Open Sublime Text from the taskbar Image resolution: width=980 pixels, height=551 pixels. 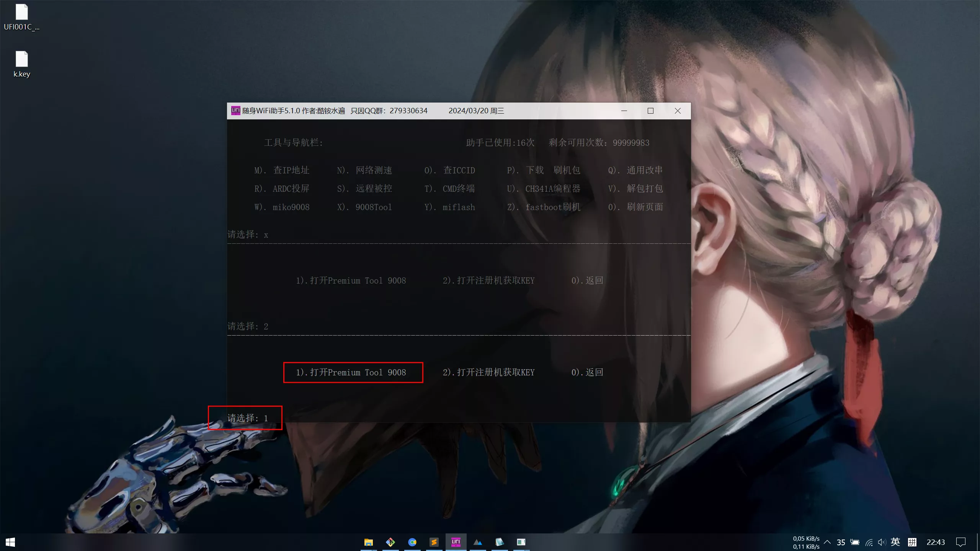pyautogui.click(x=434, y=542)
